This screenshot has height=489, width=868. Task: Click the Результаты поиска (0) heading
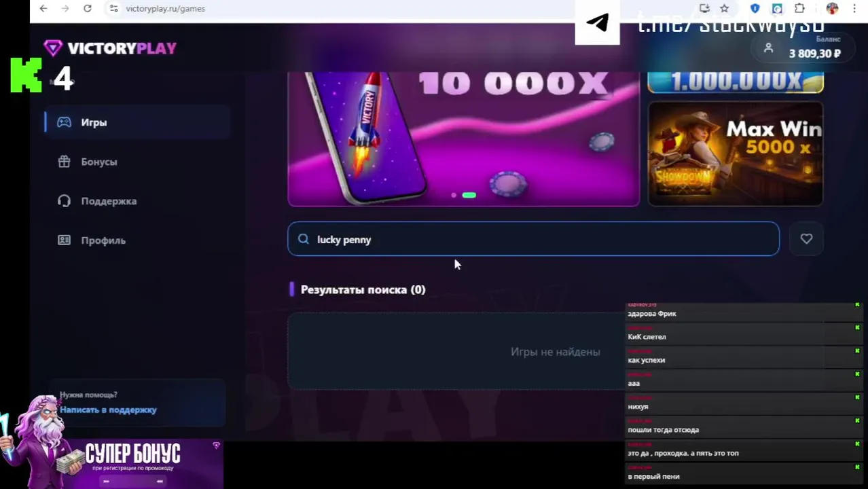[363, 290]
